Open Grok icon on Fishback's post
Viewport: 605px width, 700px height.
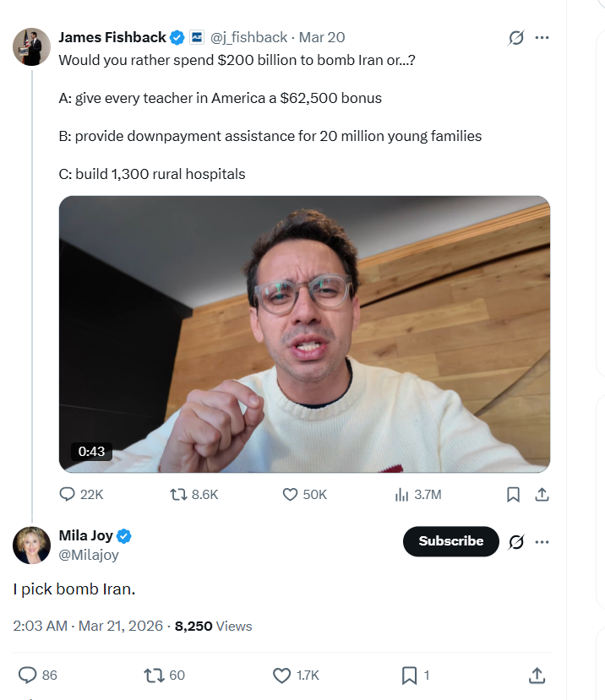point(515,38)
